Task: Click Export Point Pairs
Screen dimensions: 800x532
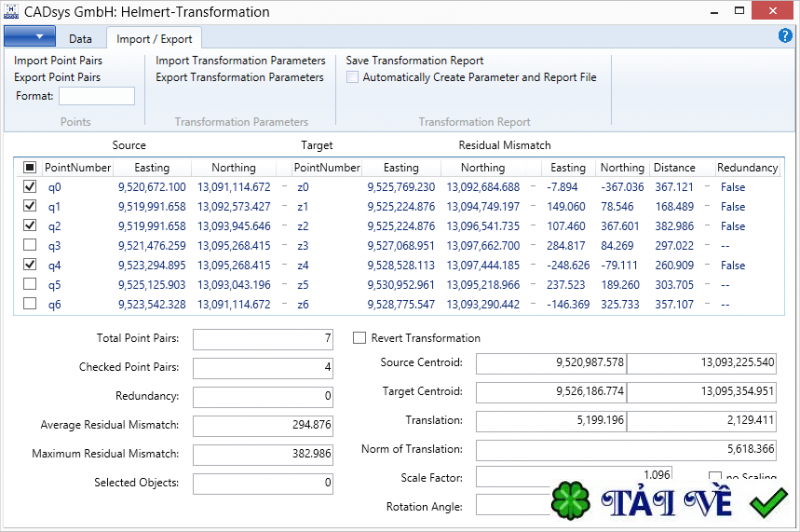Action: pyautogui.click(x=57, y=77)
